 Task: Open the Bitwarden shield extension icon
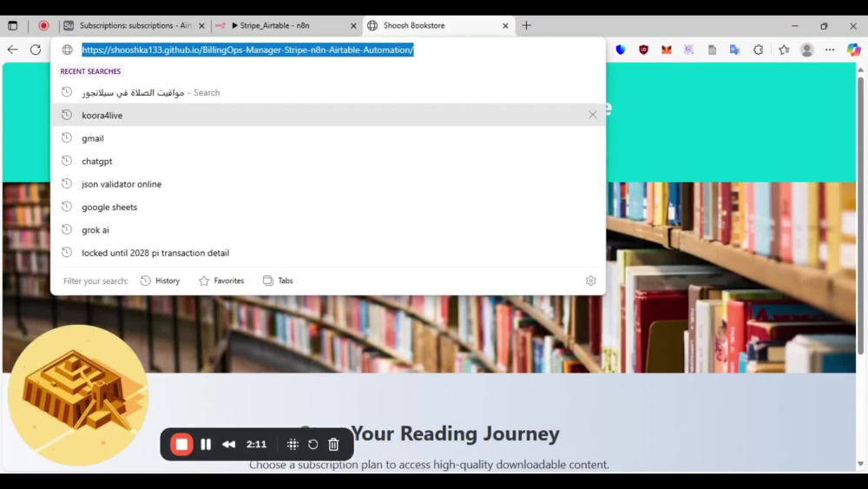tap(620, 50)
